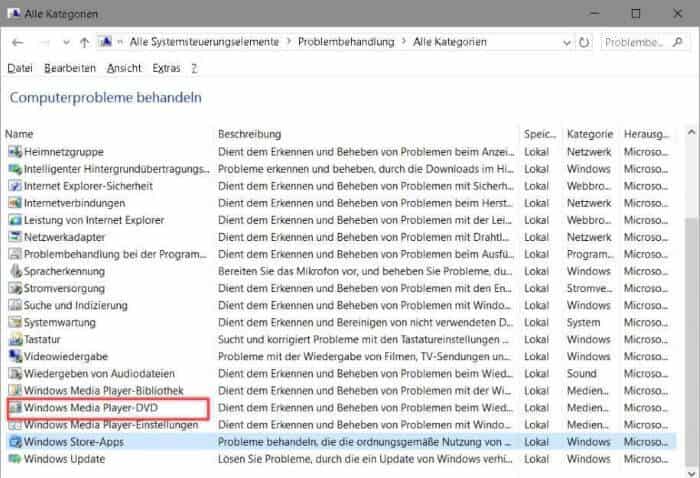Click the Sound category cell
This screenshot has width=700, height=478.
[x=581, y=373]
